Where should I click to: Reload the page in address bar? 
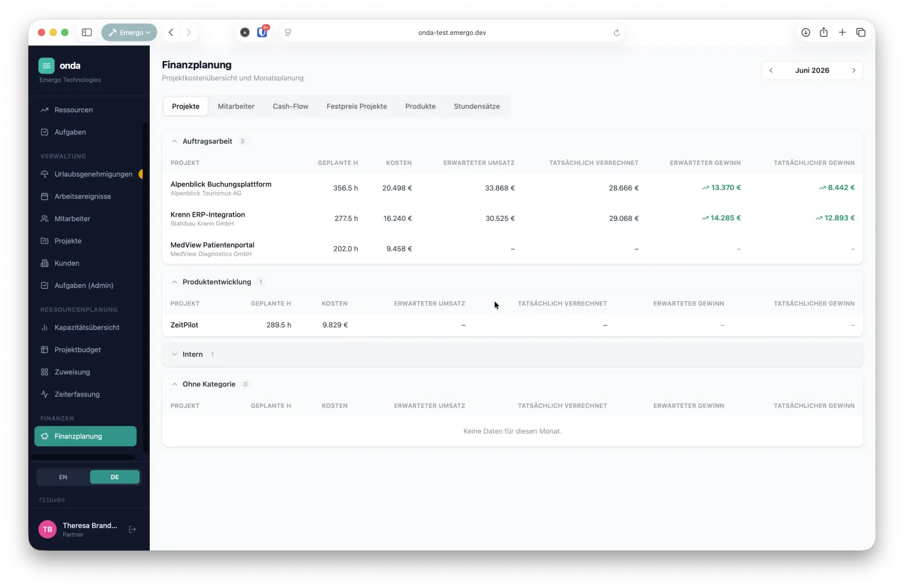617,33
